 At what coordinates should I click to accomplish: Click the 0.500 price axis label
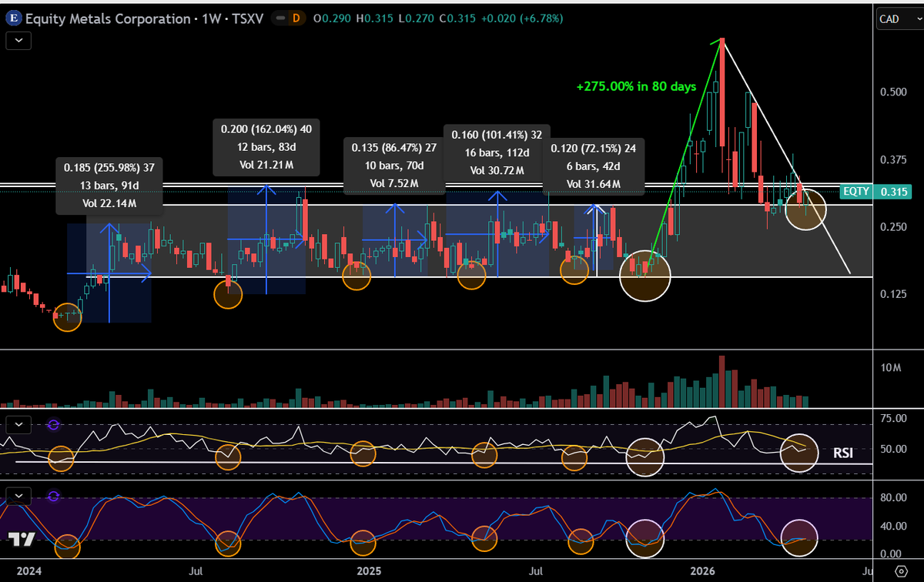click(x=892, y=92)
